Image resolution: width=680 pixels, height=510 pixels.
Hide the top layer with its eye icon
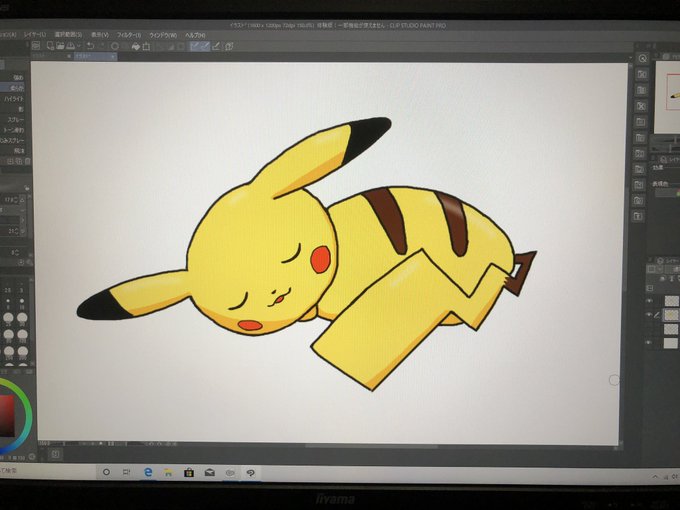point(649,301)
